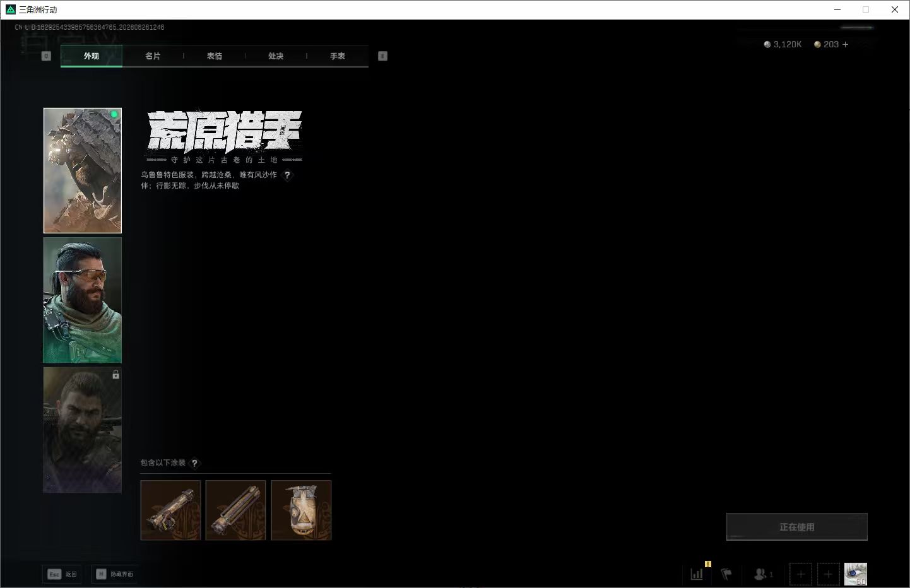910x588 pixels.
Task: Select the locked operator skin thumbnail
Action: click(83, 430)
